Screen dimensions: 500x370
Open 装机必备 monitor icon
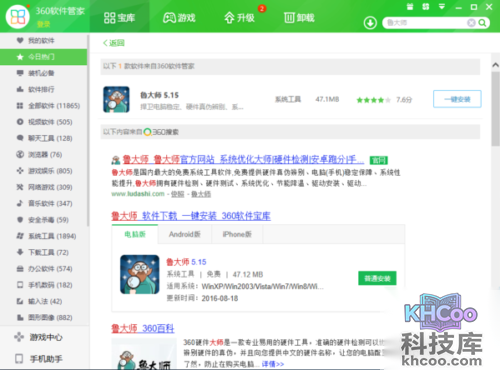pos(20,73)
